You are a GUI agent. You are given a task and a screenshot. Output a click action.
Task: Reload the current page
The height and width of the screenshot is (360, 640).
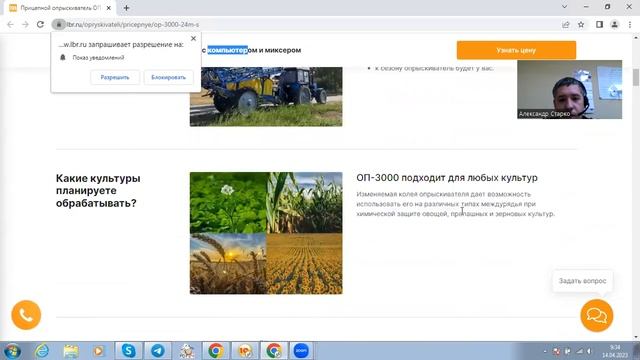40,24
